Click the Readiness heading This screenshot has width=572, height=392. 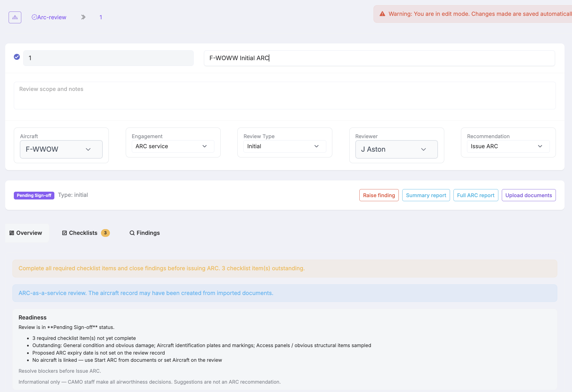tap(33, 317)
